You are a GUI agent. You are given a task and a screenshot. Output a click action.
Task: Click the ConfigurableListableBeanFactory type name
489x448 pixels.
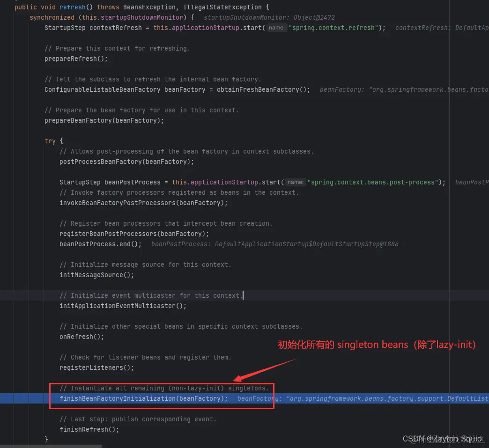[x=102, y=89]
